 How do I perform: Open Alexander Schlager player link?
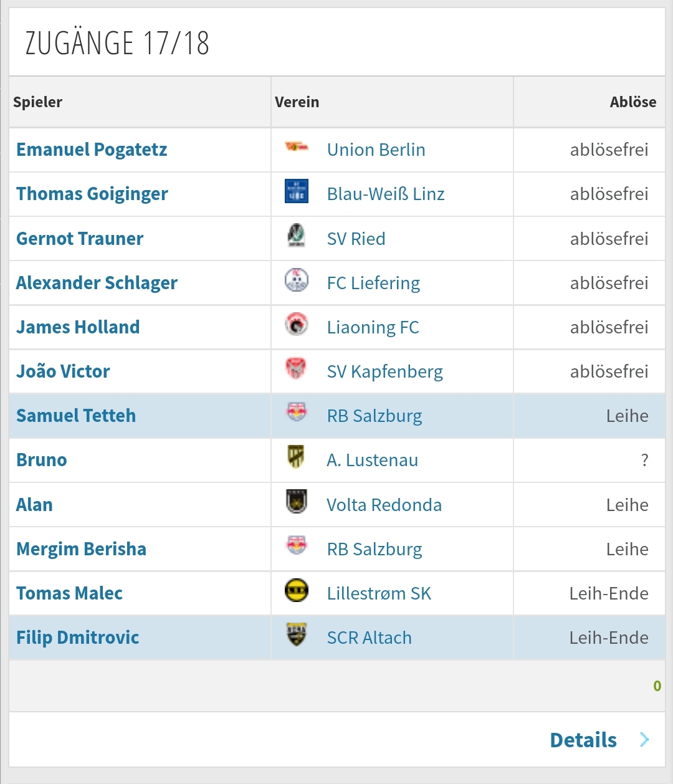pos(97,283)
